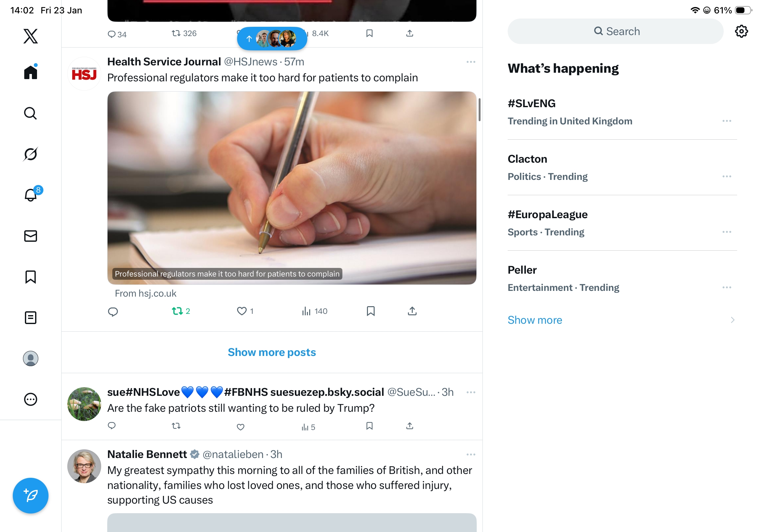Go to Home feed icon
762x532 pixels.
[x=31, y=72]
